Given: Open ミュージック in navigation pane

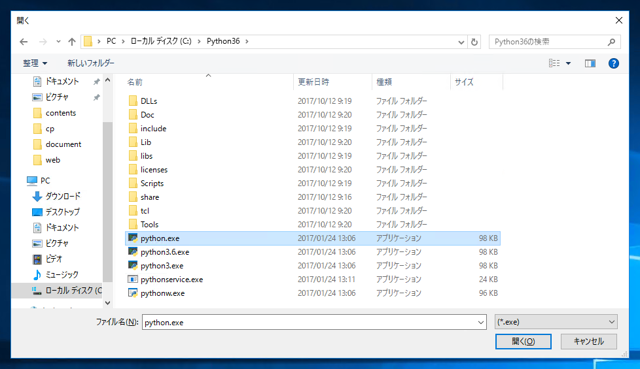Looking at the screenshot, I should (62, 275).
